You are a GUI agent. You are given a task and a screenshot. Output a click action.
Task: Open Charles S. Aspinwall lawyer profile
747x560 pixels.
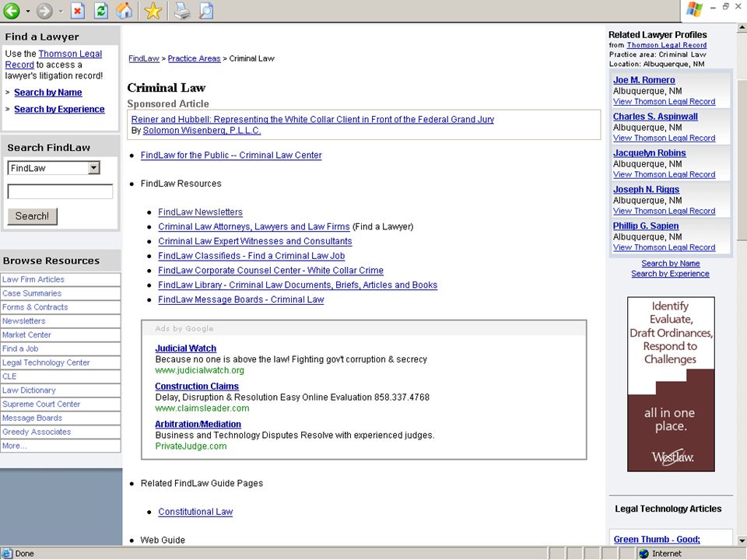655,116
